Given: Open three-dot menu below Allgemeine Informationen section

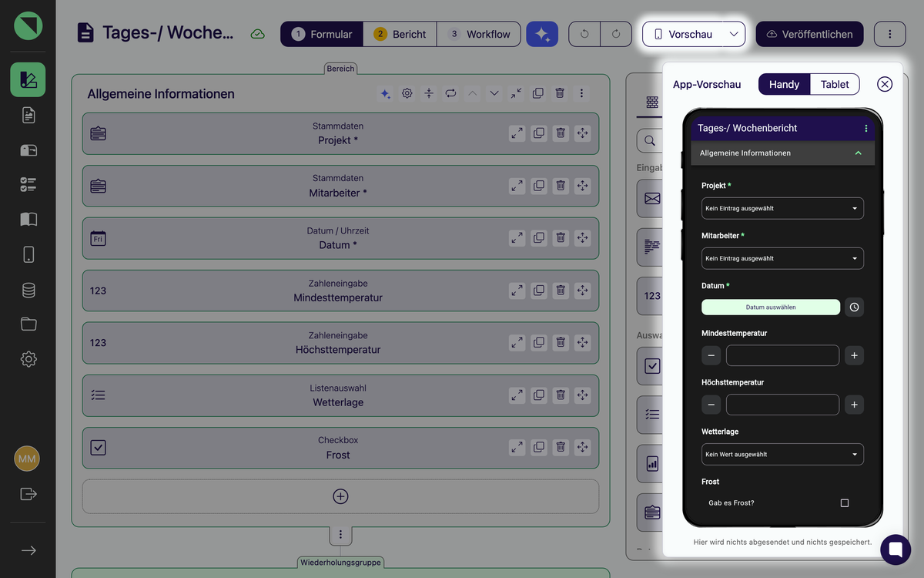Looking at the screenshot, I should point(340,534).
